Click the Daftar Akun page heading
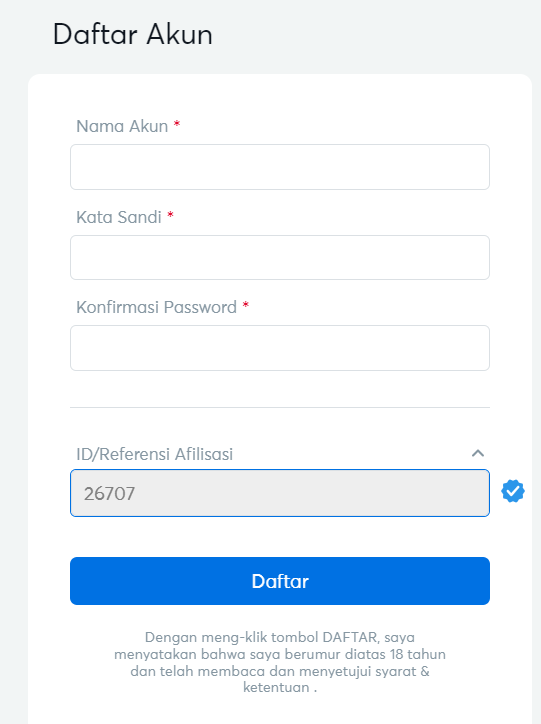 [132, 34]
